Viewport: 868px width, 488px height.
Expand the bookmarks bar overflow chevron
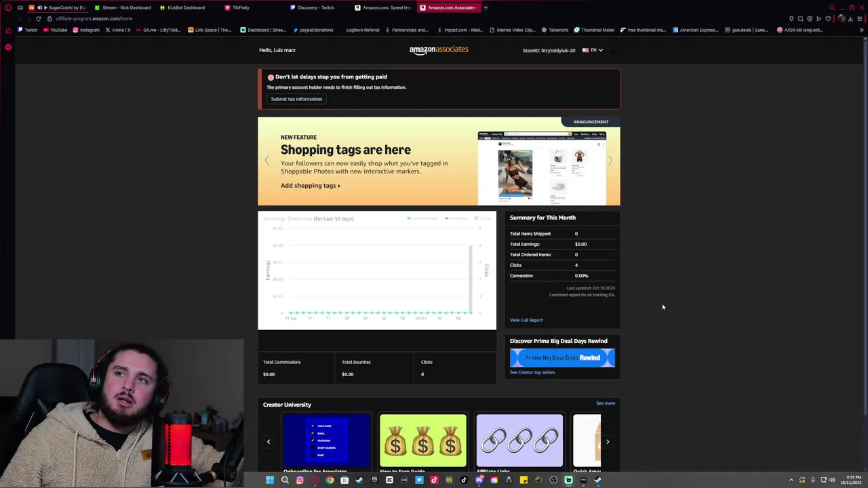click(x=862, y=30)
